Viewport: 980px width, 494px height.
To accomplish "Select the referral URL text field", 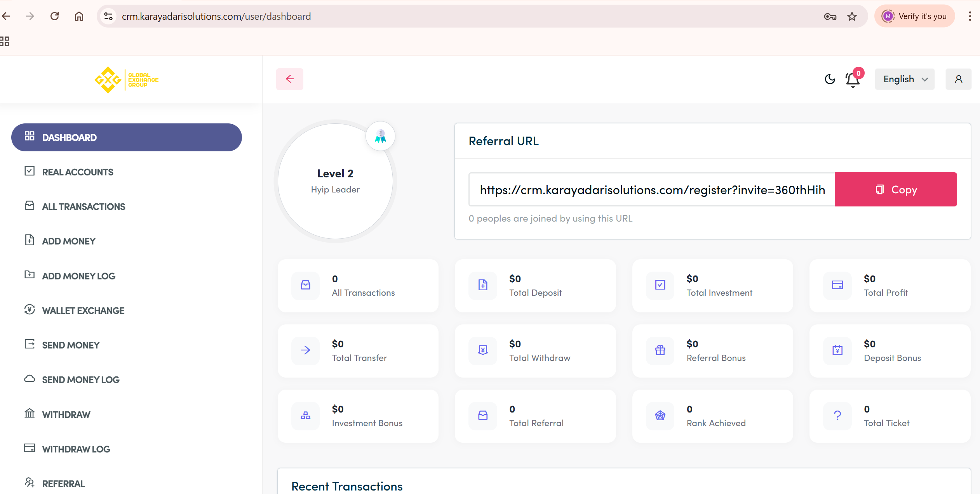I will 652,189.
